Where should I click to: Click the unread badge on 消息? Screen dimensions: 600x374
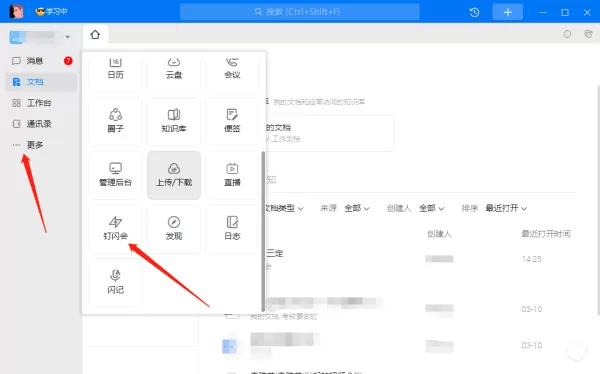tap(68, 61)
